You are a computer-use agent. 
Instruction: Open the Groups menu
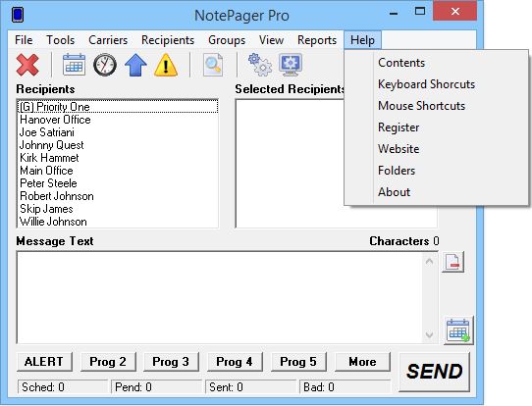tap(227, 40)
